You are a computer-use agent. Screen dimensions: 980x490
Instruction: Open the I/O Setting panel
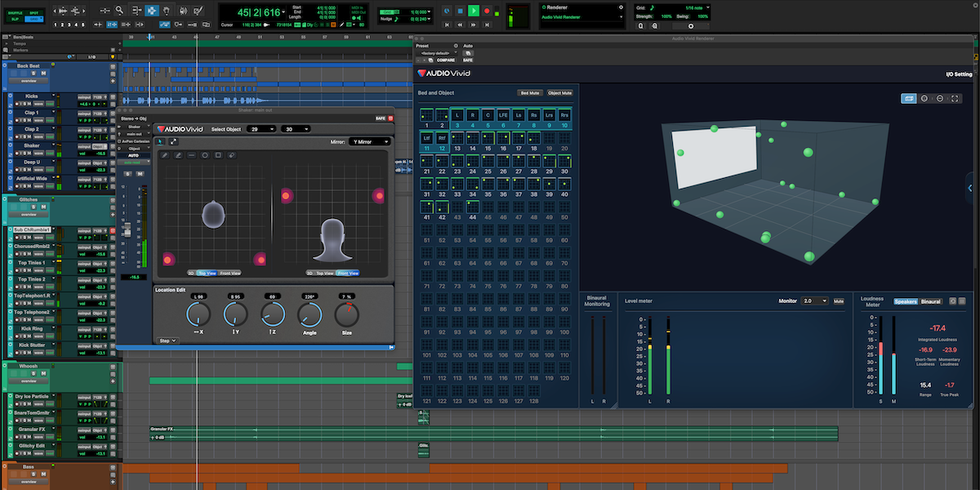coord(959,74)
